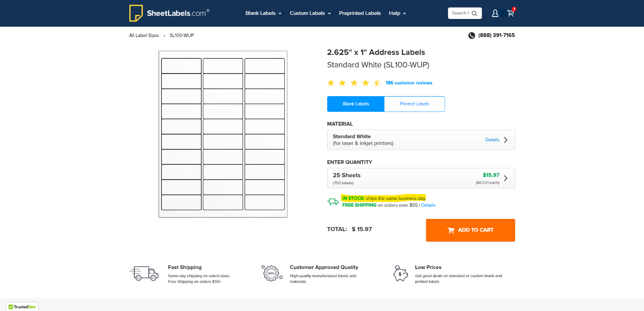This screenshot has width=644, height=311.
Task: Click the Fast Shipping heading
Action: point(185,267)
